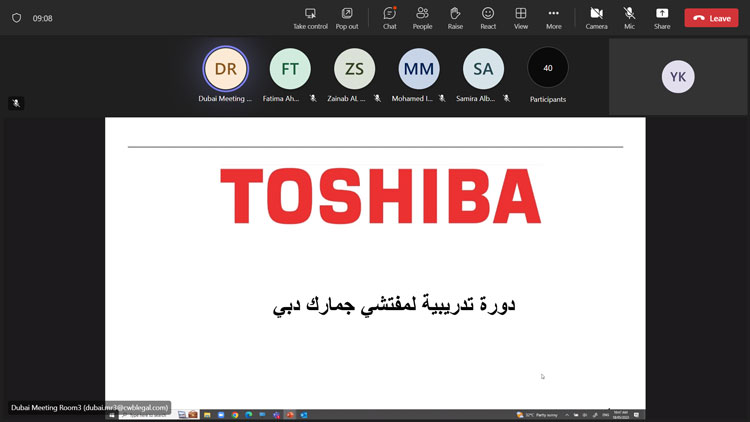Pop out the shared content

point(346,18)
